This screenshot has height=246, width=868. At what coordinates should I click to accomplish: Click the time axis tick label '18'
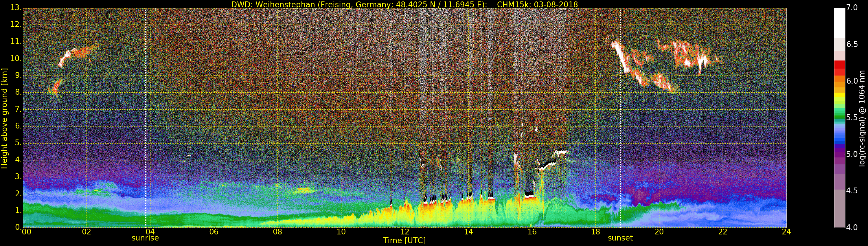coord(596,232)
